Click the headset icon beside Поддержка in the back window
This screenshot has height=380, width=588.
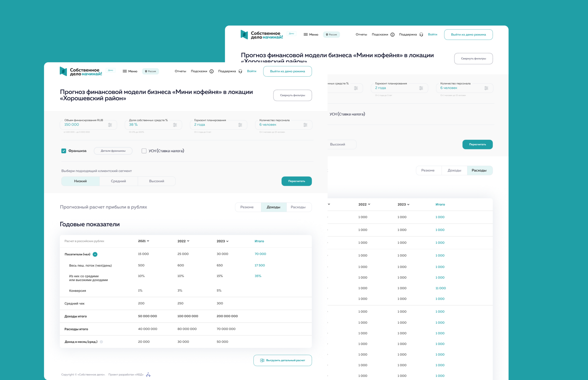[x=421, y=35]
